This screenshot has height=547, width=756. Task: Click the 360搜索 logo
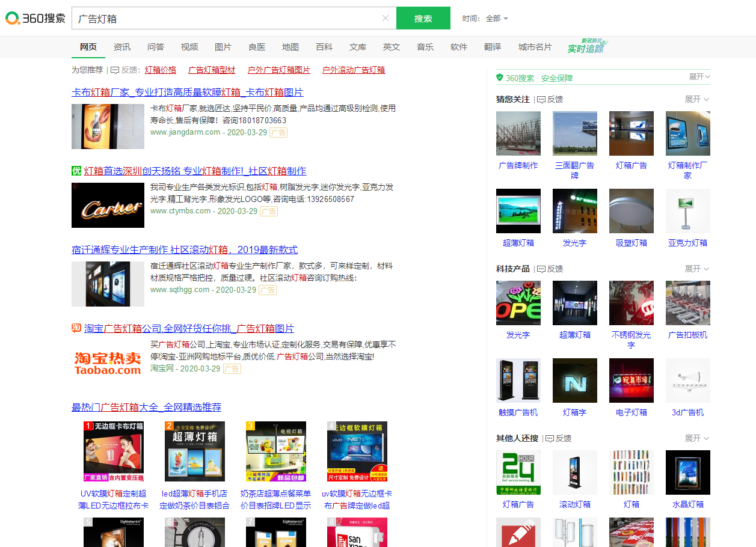[35, 18]
